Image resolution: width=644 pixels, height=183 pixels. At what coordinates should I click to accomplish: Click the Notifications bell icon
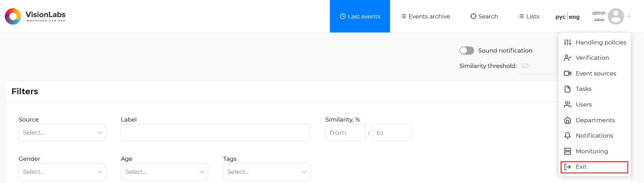coord(567,136)
